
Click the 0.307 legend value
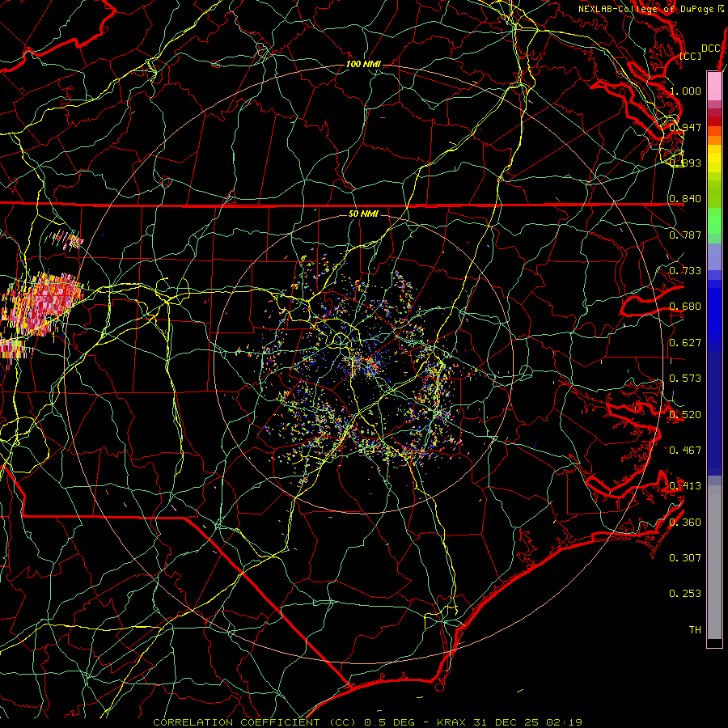tap(686, 558)
